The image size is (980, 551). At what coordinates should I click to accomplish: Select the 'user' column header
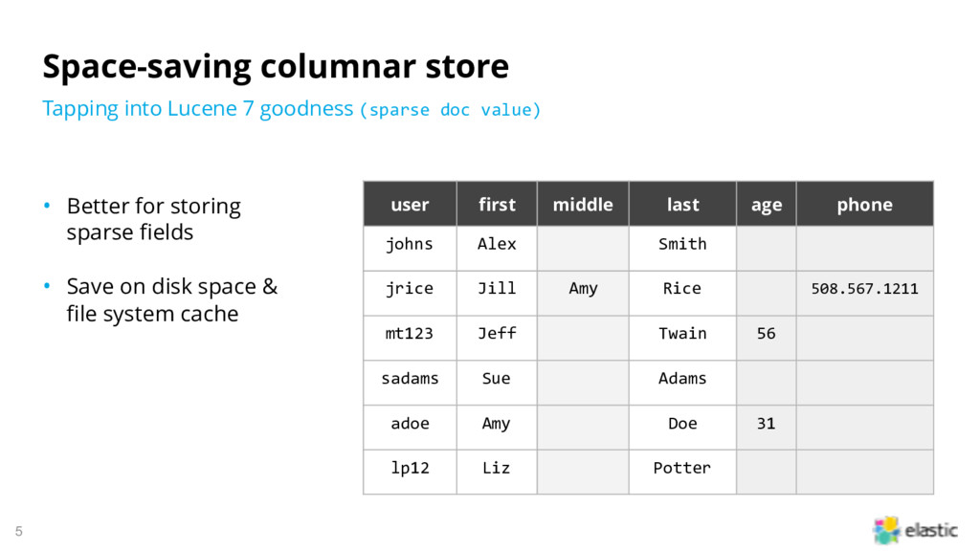click(x=410, y=205)
